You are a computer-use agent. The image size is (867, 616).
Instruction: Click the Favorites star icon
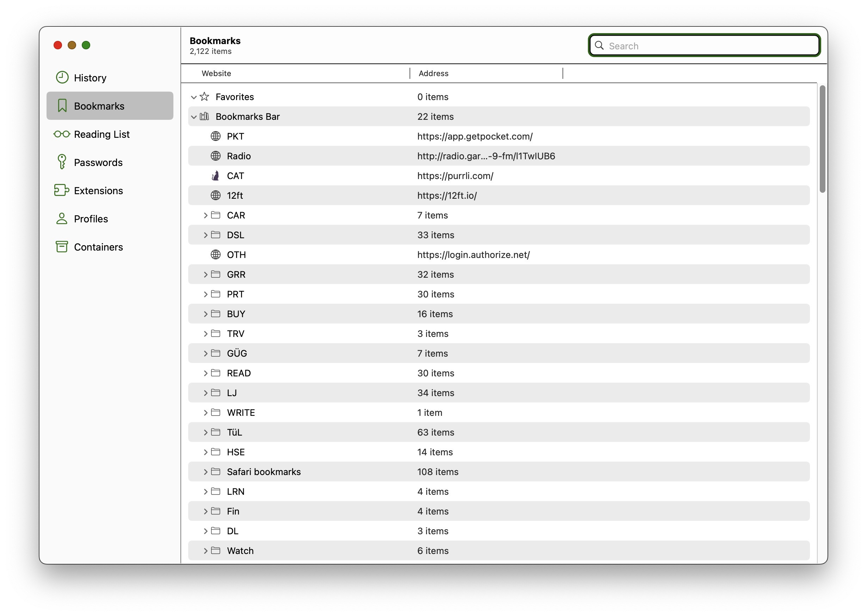pyautogui.click(x=204, y=96)
